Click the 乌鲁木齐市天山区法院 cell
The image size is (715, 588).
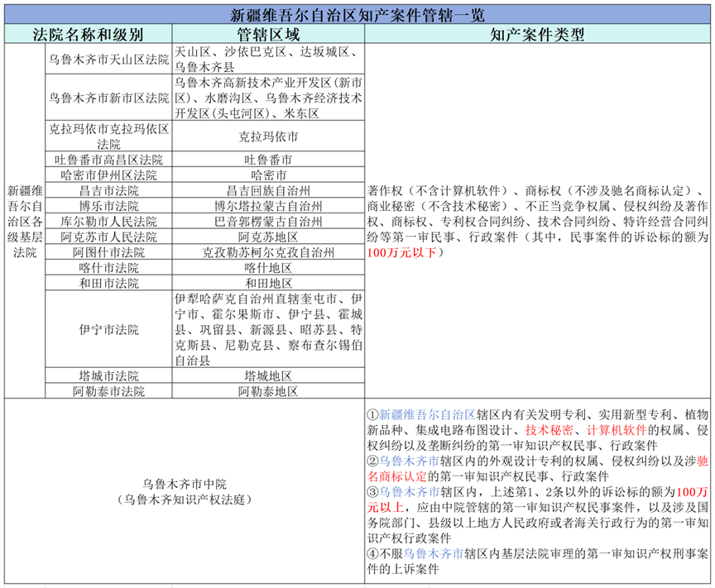tap(108, 60)
